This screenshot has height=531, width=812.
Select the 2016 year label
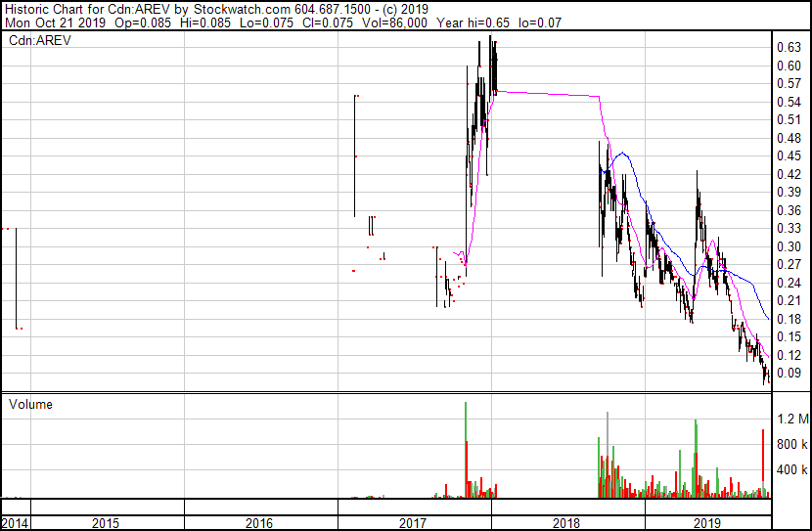pyautogui.click(x=259, y=523)
